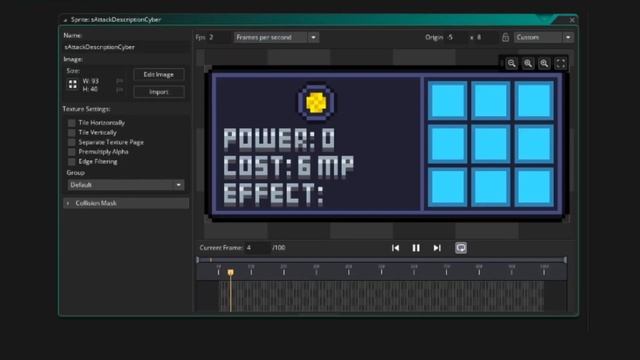Toggle the origin lock icon
Image resolution: width=640 pixels, height=360 pixels.
(x=505, y=37)
